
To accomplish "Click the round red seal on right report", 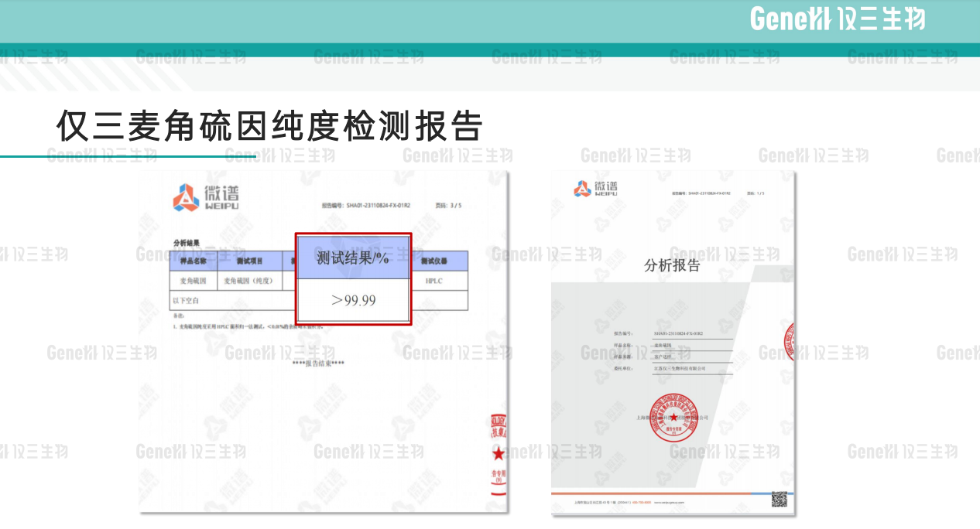I will pos(674,417).
